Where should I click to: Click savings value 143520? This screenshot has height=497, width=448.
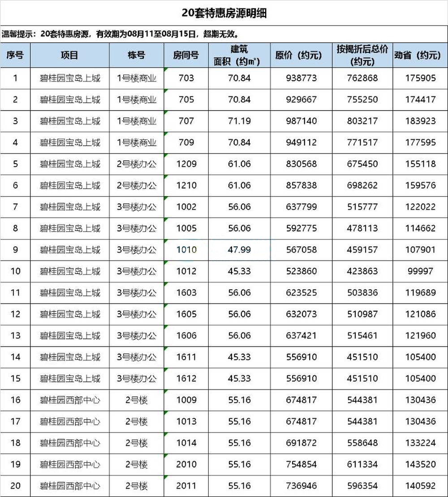(420, 464)
